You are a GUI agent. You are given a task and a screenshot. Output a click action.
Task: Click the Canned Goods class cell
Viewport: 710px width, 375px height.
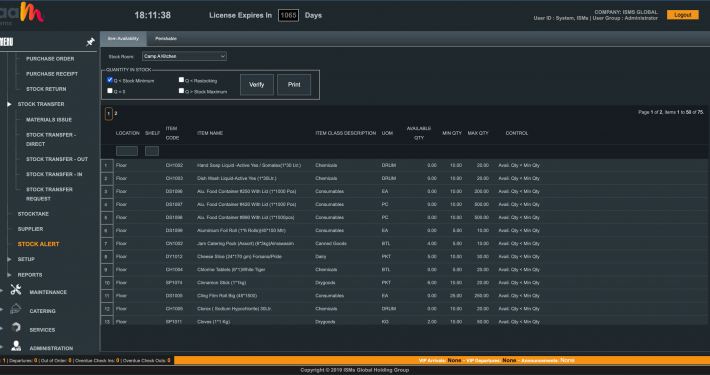331,244
